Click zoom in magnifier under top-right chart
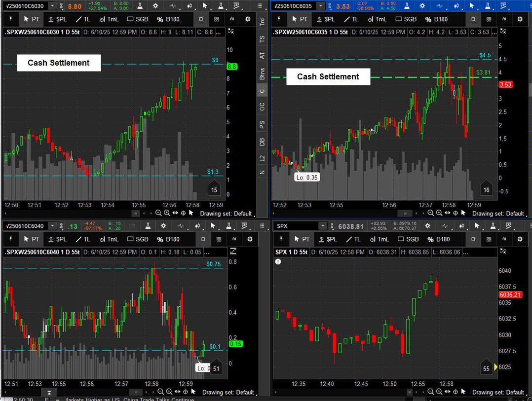Image resolution: width=532 pixels, height=401 pixels. click(x=439, y=213)
